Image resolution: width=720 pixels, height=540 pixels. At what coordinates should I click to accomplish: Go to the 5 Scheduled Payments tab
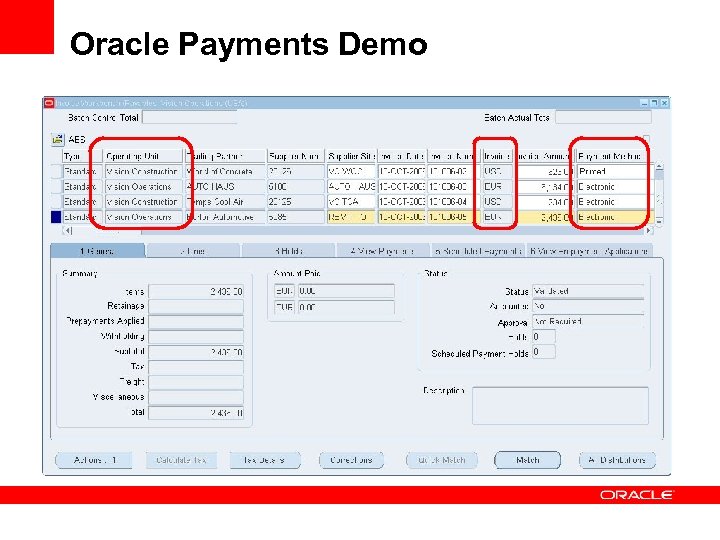(478, 251)
